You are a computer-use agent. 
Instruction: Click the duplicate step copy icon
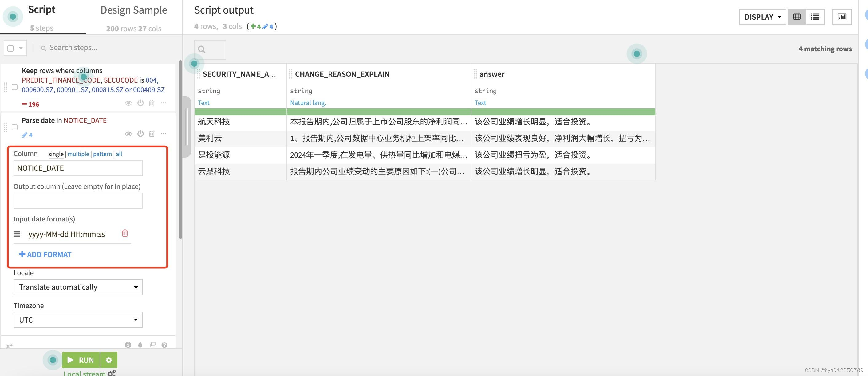[153, 345]
